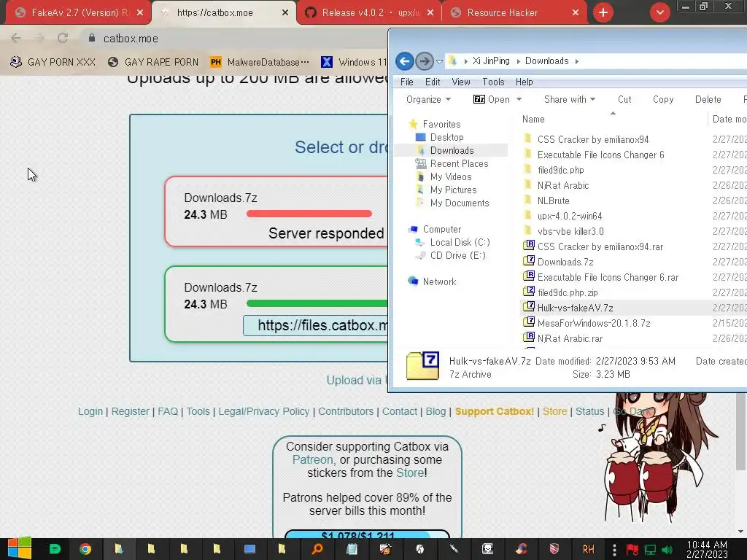Click Cut in the Explorer toolbar
The image size is (747, 560).
(624, 99)
